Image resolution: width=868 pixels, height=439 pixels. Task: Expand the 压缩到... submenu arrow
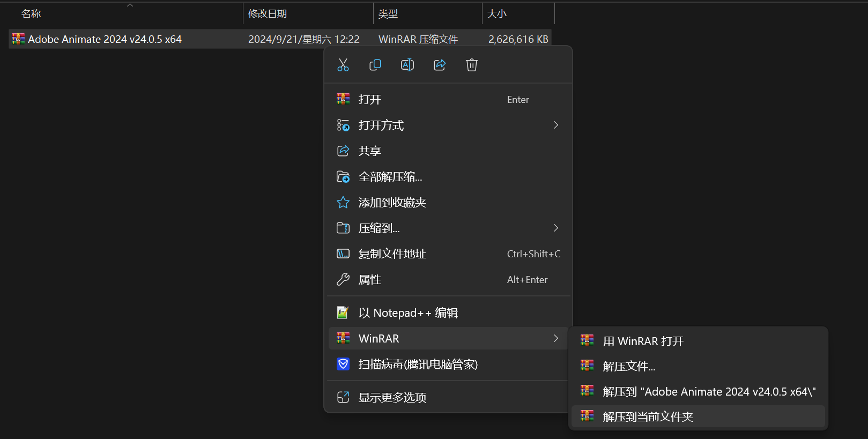[555, 228]
